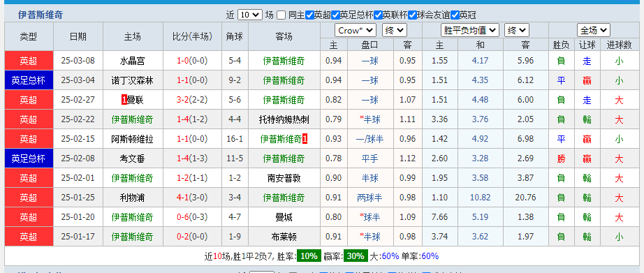Viewport: 644px width, 273px height.
Task: Click the 25-01-20 date cell
Action: [x=78, y=217]
